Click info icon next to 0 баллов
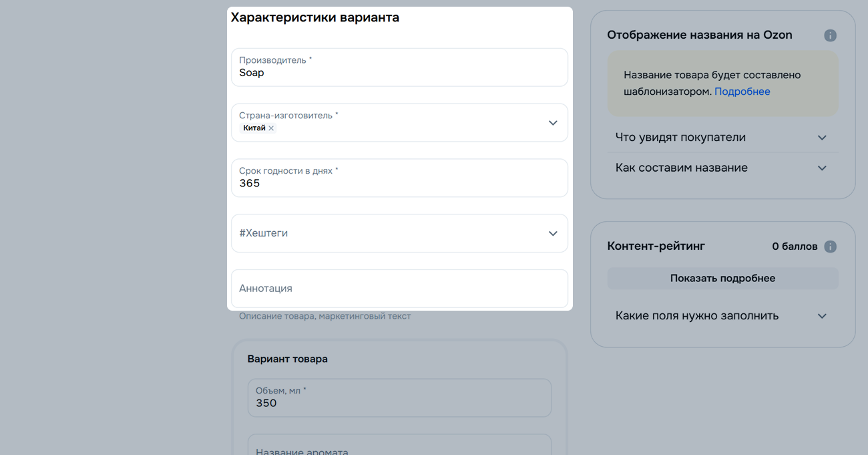This screenshot has width=868, height=455. coord(830,247)
